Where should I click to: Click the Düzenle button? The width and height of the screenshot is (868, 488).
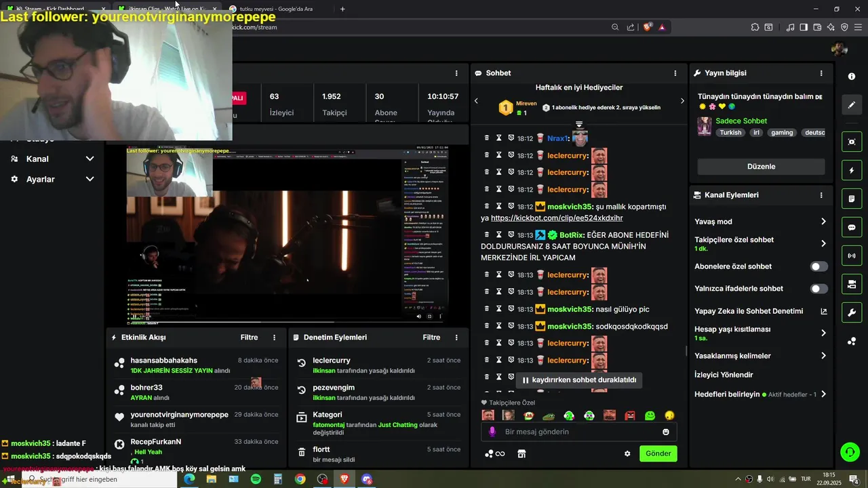click(761, 167)
